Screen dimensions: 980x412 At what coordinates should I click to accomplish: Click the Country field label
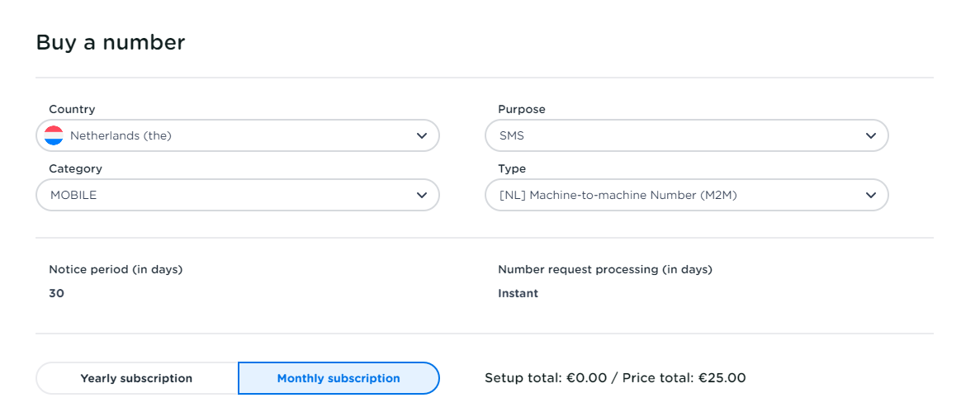[x=72, y=109]
